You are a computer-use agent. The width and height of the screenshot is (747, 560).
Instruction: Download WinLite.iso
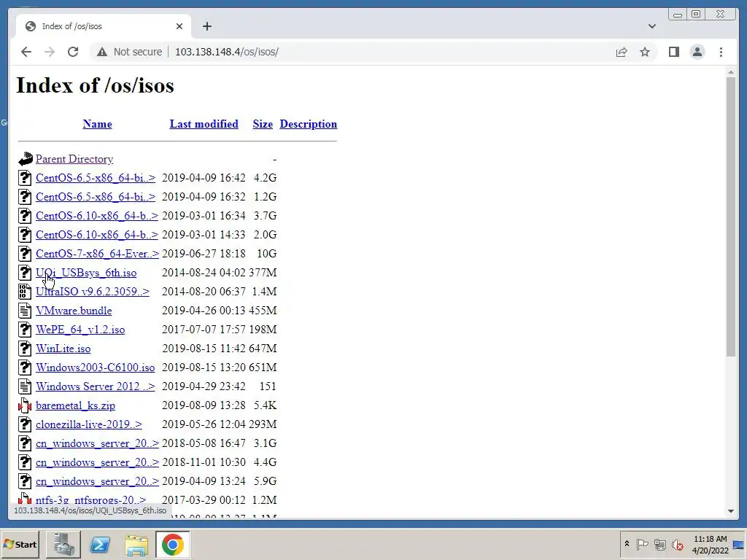click(63, 349)
